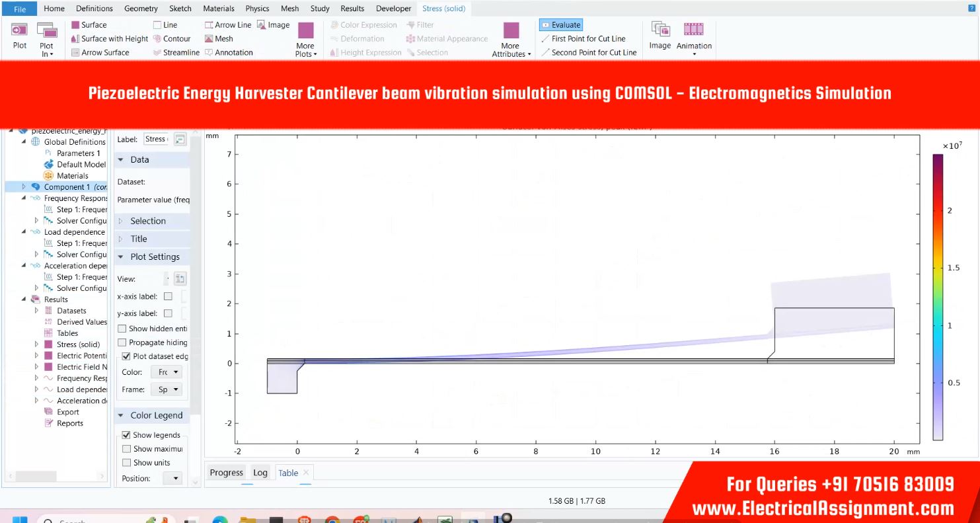The height and width of the screenshot is (523, 980).
Task: Enable the Show hidden entities checkbox
Action: click(123, 329)
